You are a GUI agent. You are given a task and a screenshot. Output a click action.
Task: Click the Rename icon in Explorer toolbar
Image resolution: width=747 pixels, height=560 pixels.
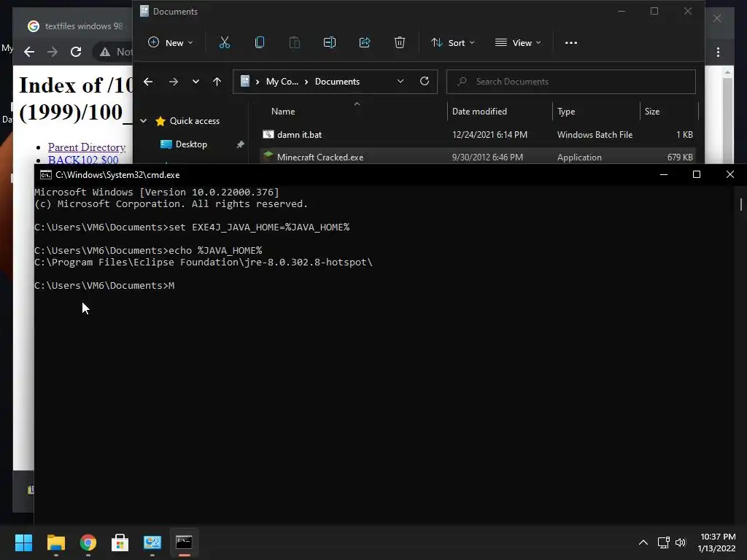(x=330, y=43)
